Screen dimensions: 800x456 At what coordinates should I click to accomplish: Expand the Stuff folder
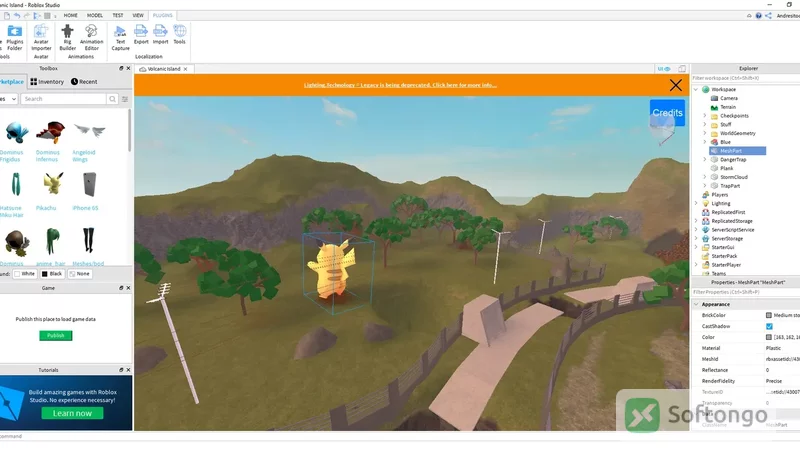[x=705, y=125]
